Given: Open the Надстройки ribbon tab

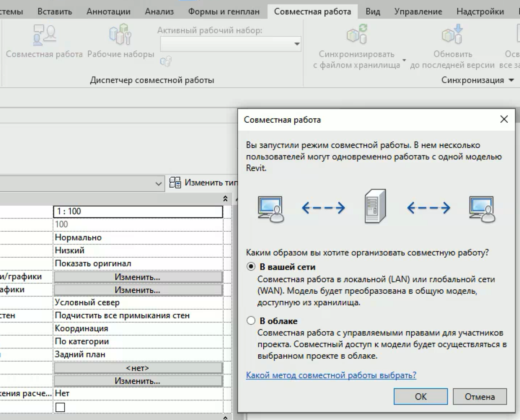Looking at the screenshot, I should tap(480, 12).
